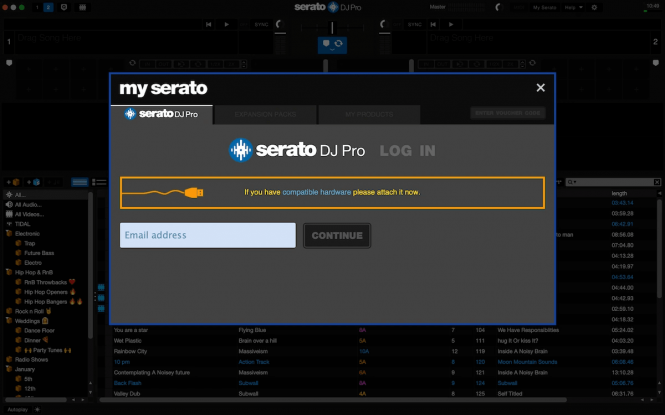
Task: Follow the compatible hardware link
Action: (x=317, y=192)
